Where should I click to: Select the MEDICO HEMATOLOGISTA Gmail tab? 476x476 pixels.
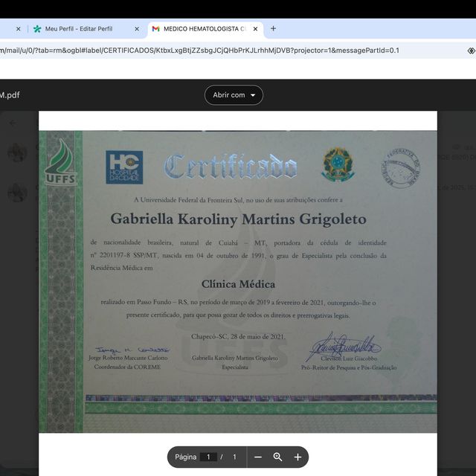[x=205, y=29]
